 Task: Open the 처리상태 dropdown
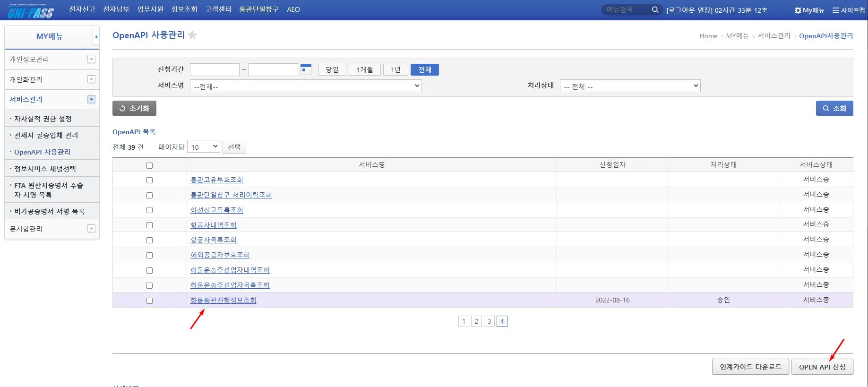click(x=630, y=86)
